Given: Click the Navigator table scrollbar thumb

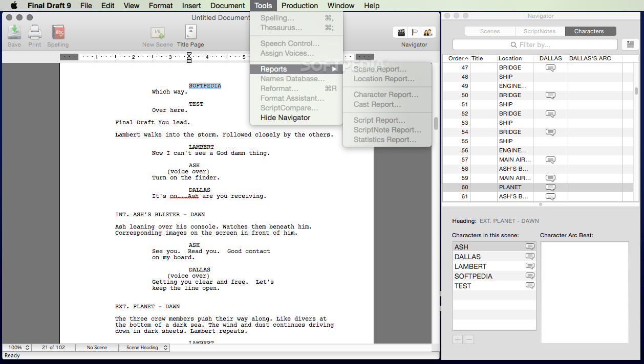Looking at the screenshot, I should point(636,92).
